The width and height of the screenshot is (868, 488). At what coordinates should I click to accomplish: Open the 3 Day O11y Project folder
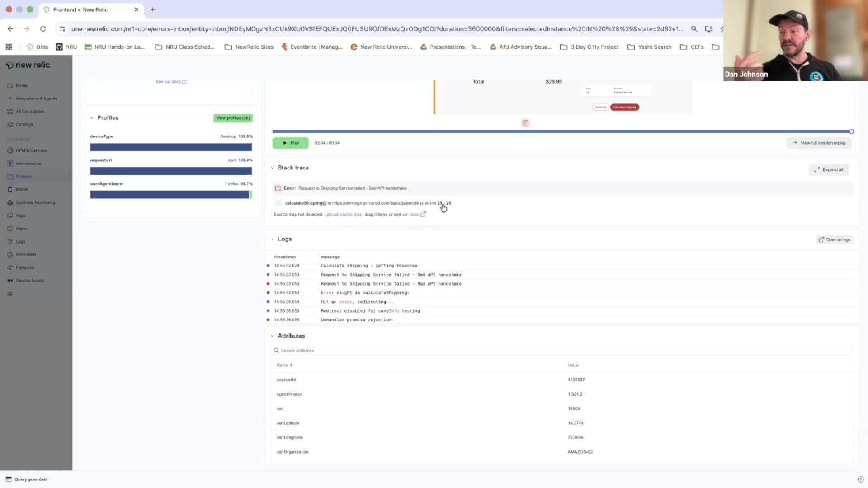590,47
